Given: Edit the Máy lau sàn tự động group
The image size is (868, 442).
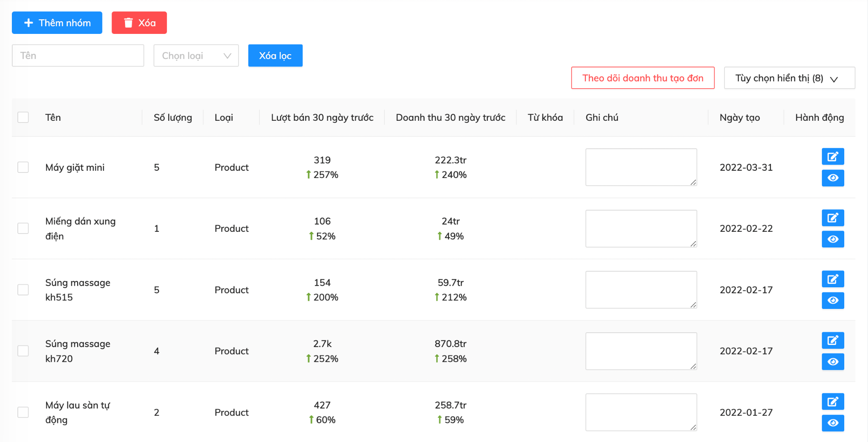Looking at the screenshot, I should [832, 402].
